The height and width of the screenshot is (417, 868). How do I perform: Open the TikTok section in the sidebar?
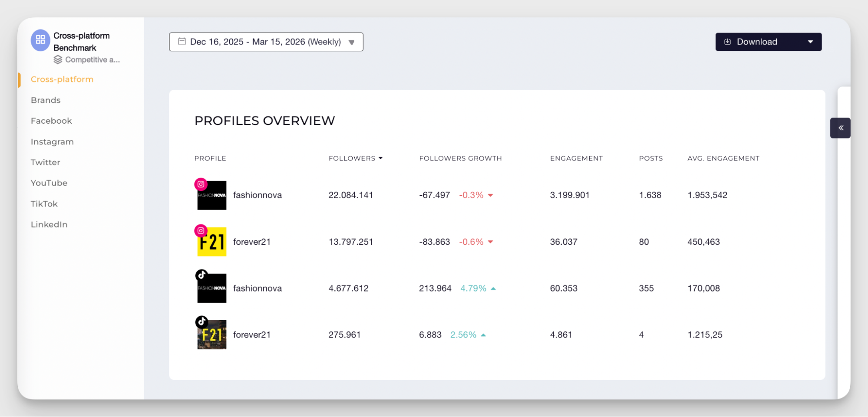[44, 204]
